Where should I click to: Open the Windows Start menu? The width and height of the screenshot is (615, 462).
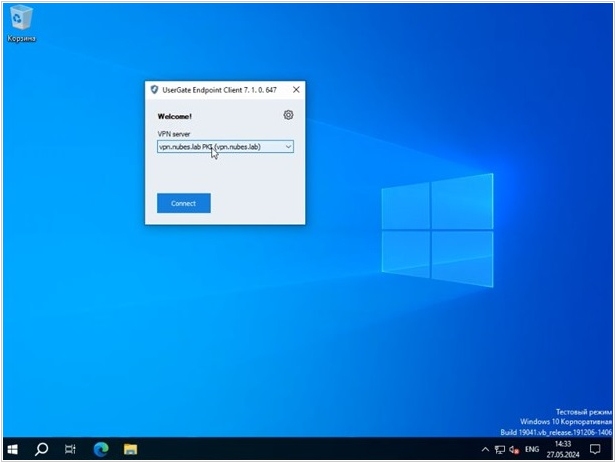(x=13, y=449)
